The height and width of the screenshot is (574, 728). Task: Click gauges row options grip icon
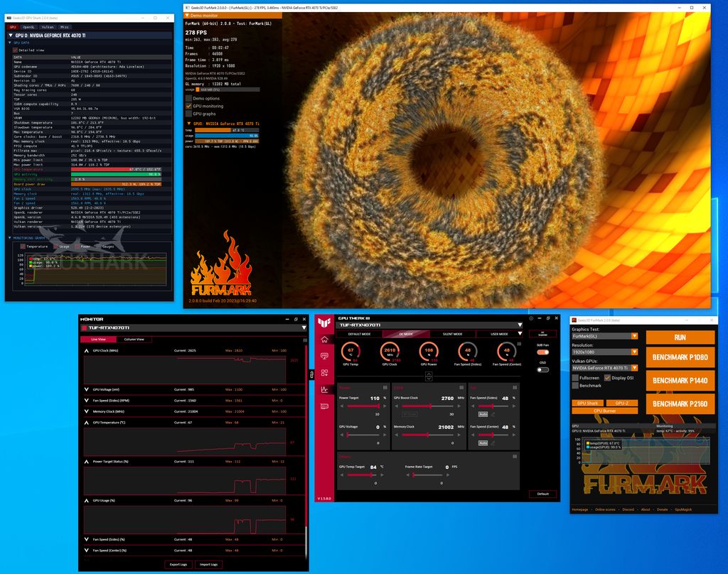click(x=519, y=344)
